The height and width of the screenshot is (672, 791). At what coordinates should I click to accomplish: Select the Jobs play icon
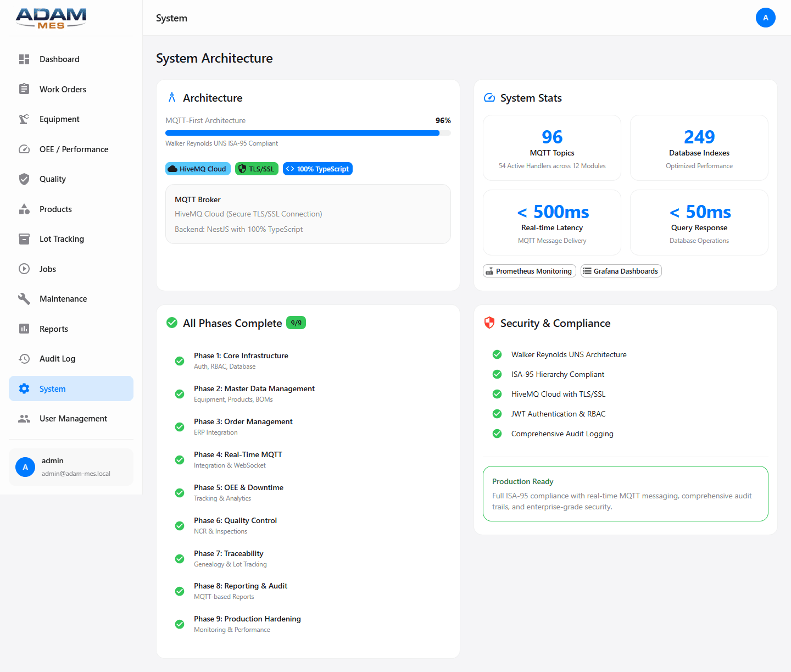tap(24, 269)
